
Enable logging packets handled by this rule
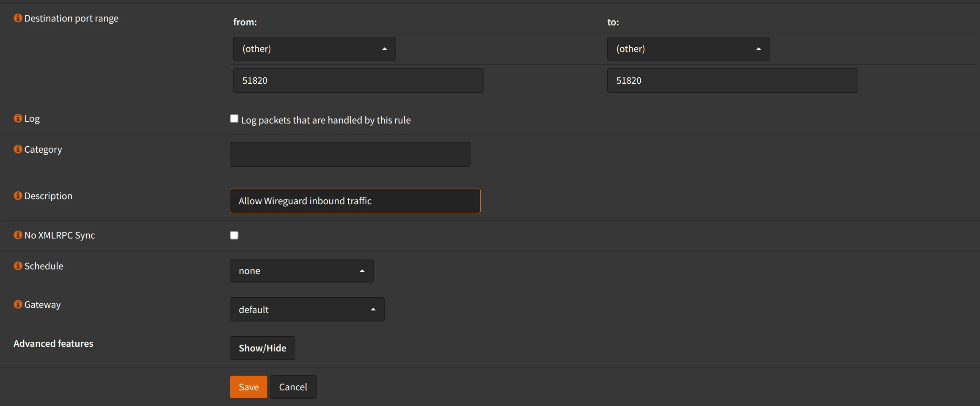click(x=234, y=119)
